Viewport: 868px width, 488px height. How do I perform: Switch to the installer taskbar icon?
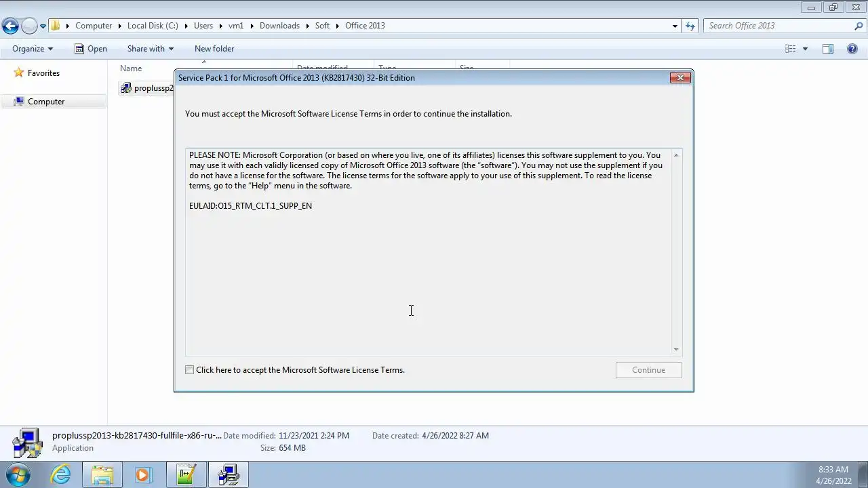click(x=229, y=474)
